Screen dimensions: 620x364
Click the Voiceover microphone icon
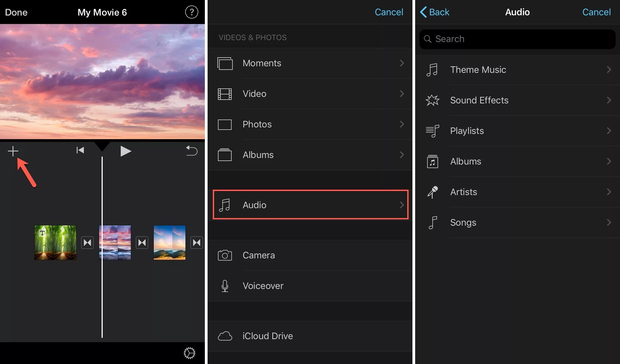coord(225,286)
